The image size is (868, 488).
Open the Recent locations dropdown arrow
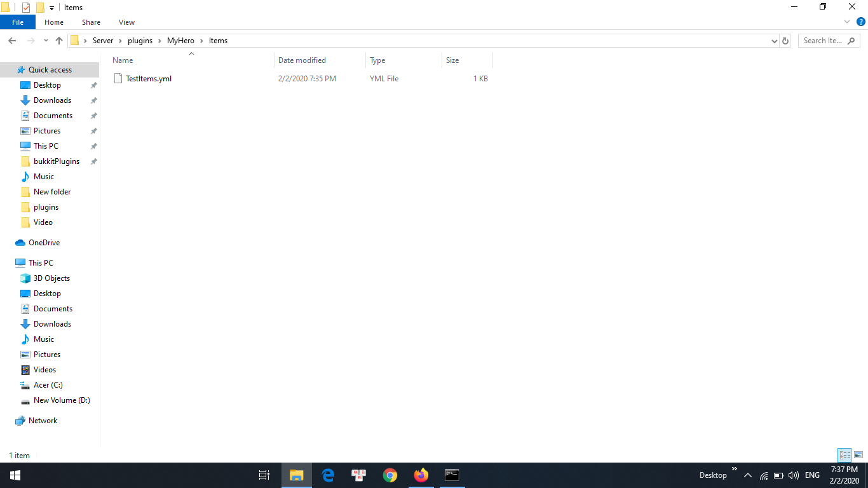tap(46, 41)
